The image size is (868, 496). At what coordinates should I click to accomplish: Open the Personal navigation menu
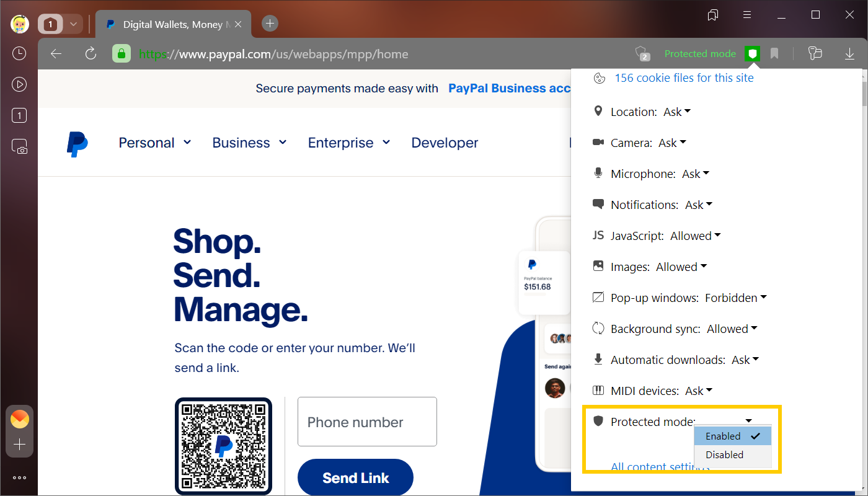click(x=154, y=143)
